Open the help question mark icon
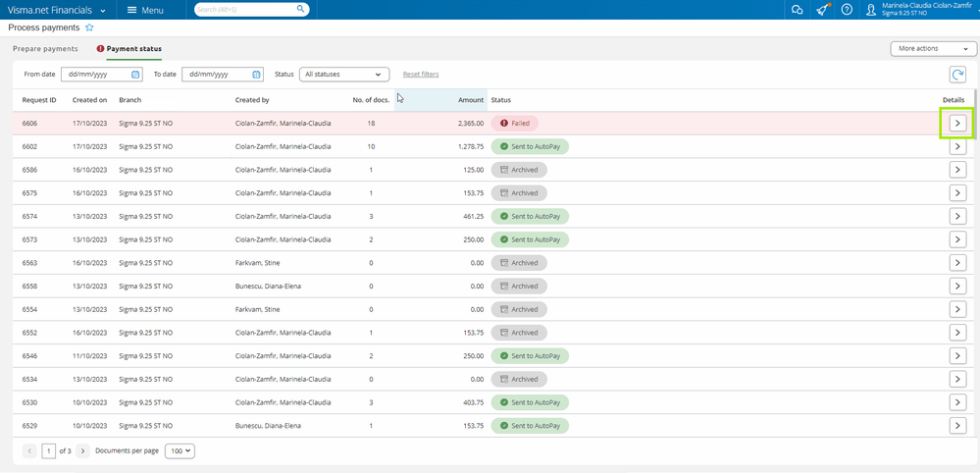Screen dimensions: 980x473 point(847,10)
